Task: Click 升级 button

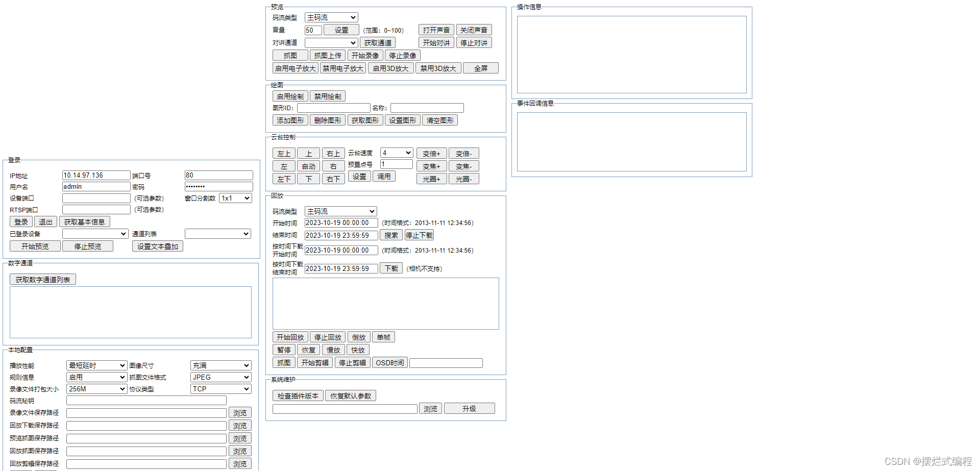Action: pos(470,409)
